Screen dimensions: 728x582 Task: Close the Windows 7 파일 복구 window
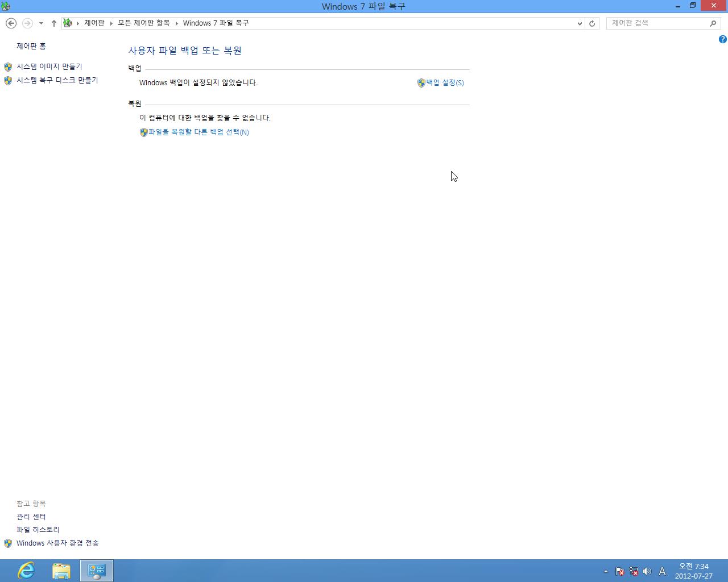(x=714, y=6)
